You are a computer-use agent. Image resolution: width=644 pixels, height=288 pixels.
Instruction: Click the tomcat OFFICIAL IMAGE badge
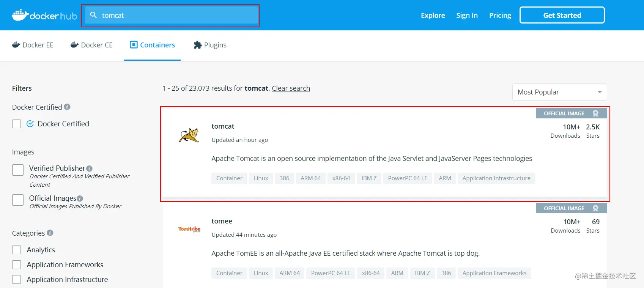click(x=571, y=113)
